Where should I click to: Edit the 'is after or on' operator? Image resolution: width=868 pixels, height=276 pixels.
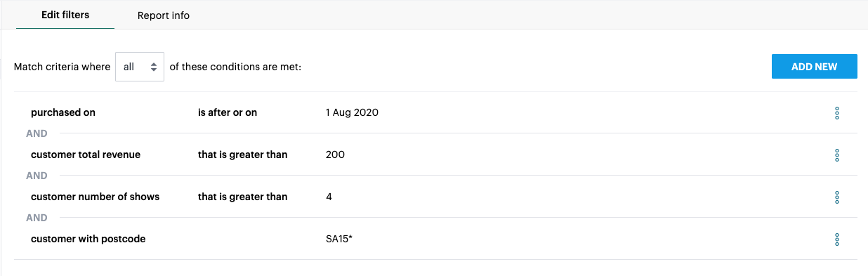[228, 112]
